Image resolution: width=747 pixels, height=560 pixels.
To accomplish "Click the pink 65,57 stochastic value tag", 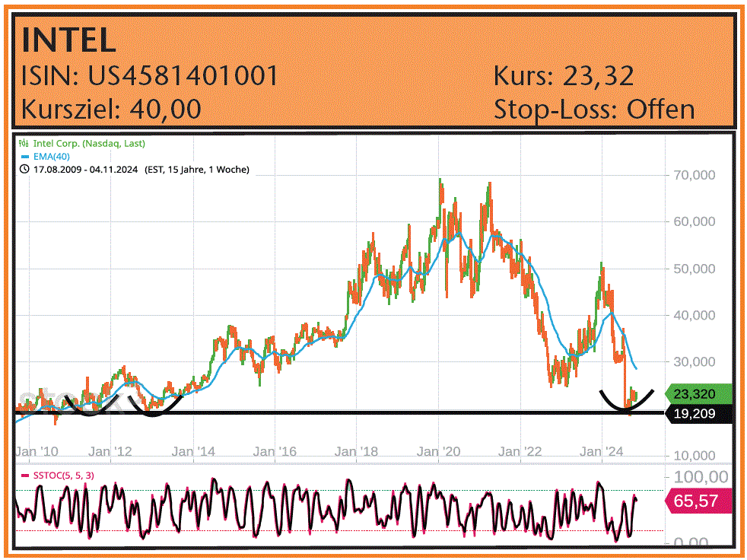I will (x=698, y=501).
